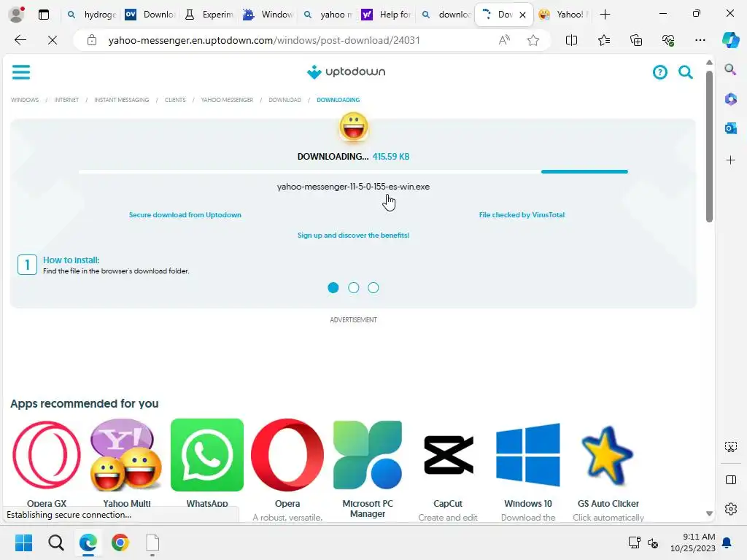
Task: Switch to the Help for tab
Action: point(387,15)
